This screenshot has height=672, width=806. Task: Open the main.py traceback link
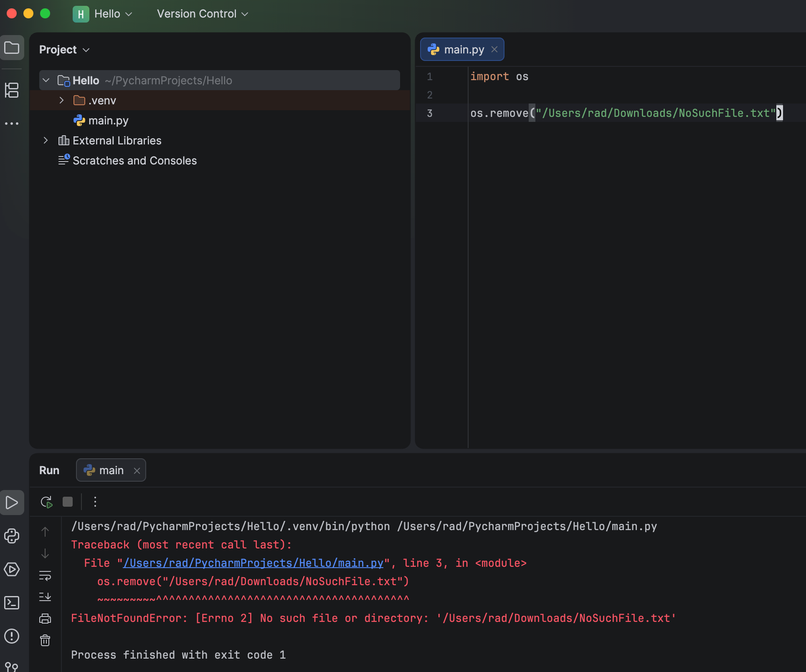tap(253, 563)
